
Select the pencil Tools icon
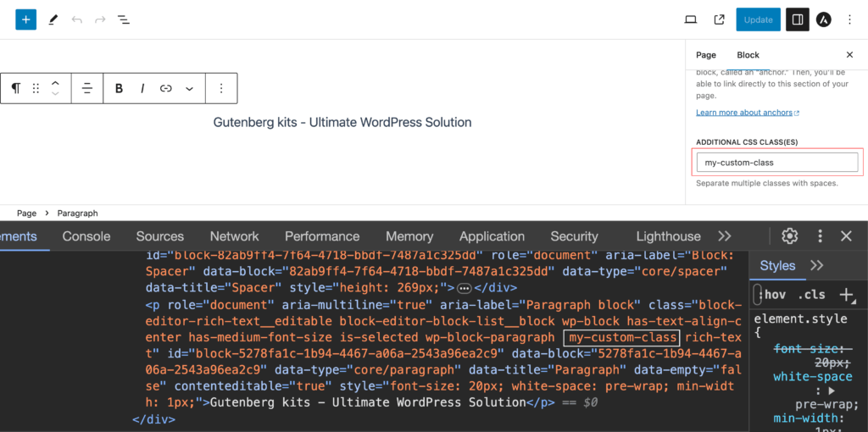[x=53, y=19]
